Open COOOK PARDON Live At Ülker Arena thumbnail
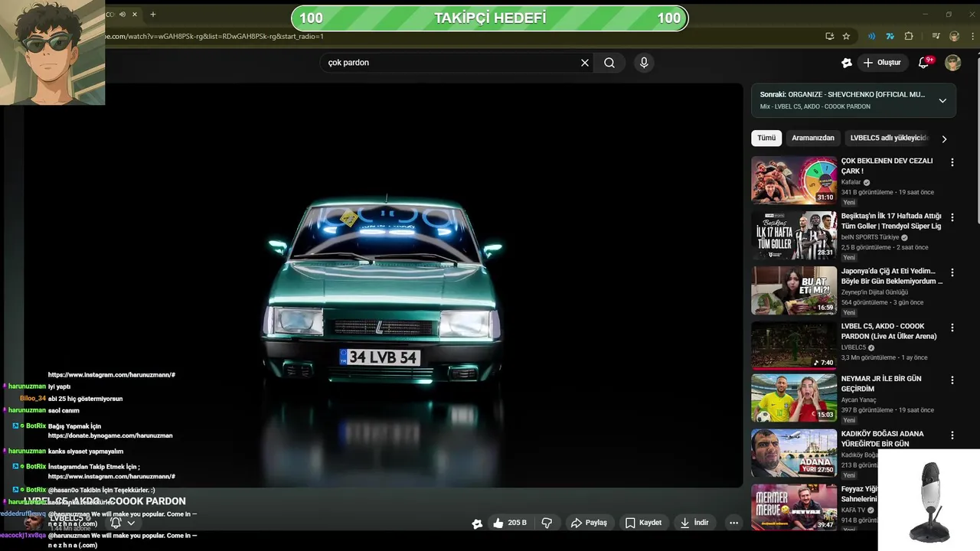 pyautogui.click(x=794, y=346)
